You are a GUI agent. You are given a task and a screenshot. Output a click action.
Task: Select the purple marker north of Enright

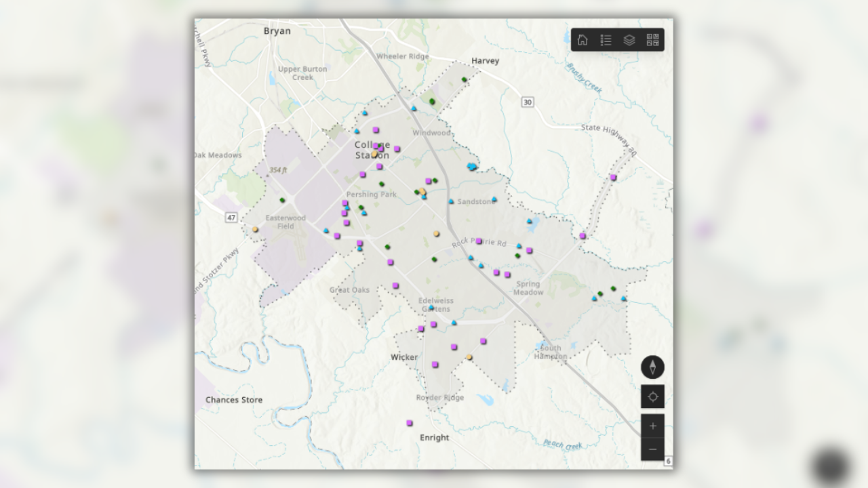coord(410,423)
